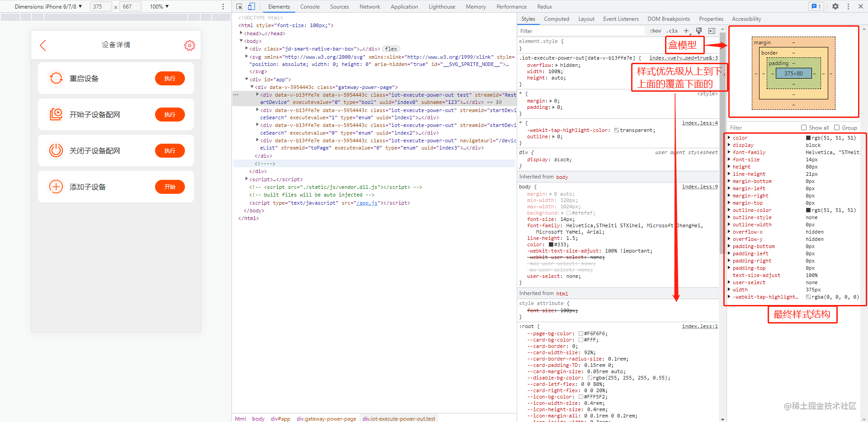The image size is (868, 422).
Task: Click the start sub-device pairing icon
Action: pos(56,114)
